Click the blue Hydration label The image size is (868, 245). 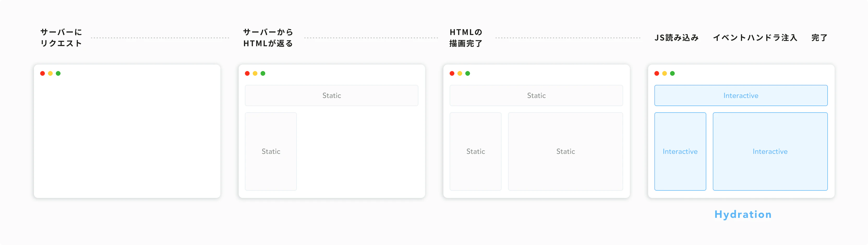tap(743, 215)
